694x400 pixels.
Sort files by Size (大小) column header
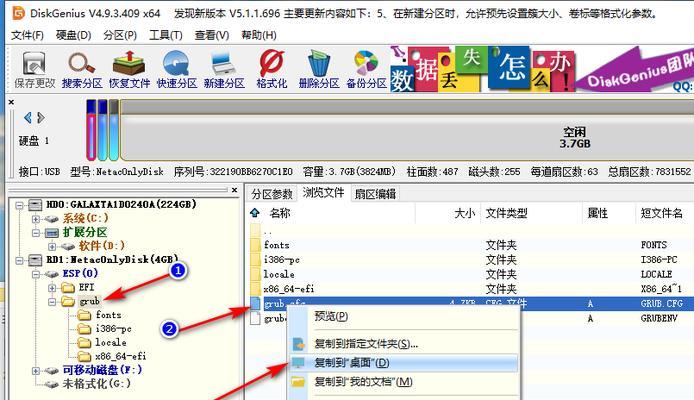tap(464, 213)
